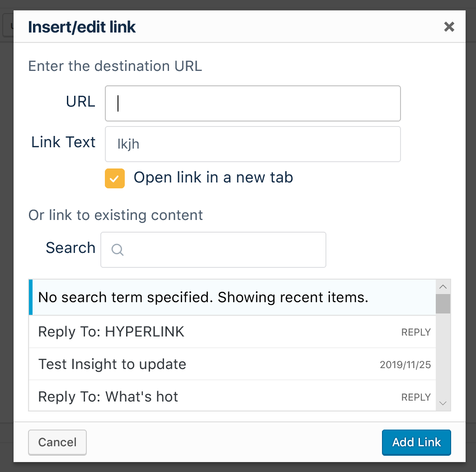Click the Open link in a new tab label
The image size is (476, 472).
pos(213,178)
